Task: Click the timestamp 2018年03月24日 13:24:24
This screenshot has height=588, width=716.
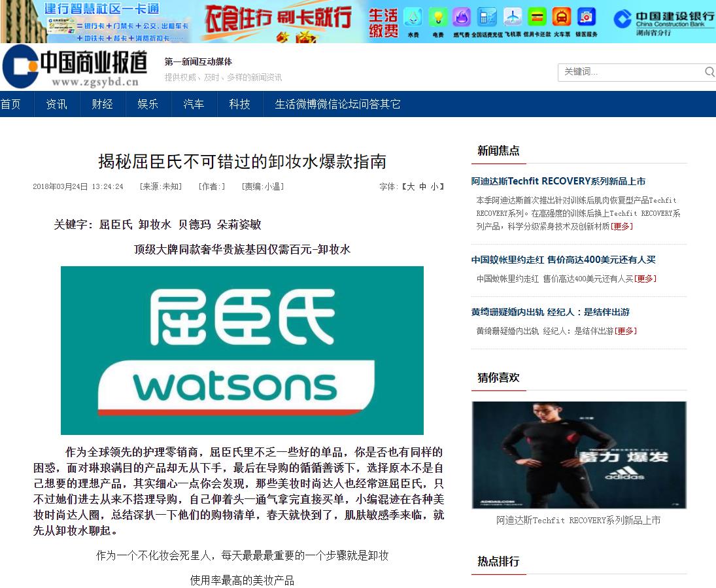Action: point(78,186)
